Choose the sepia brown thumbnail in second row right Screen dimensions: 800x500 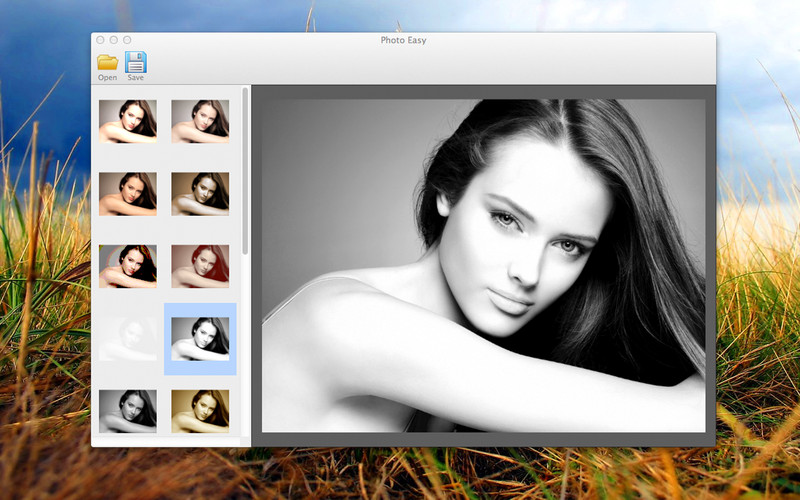coord(200,194)
